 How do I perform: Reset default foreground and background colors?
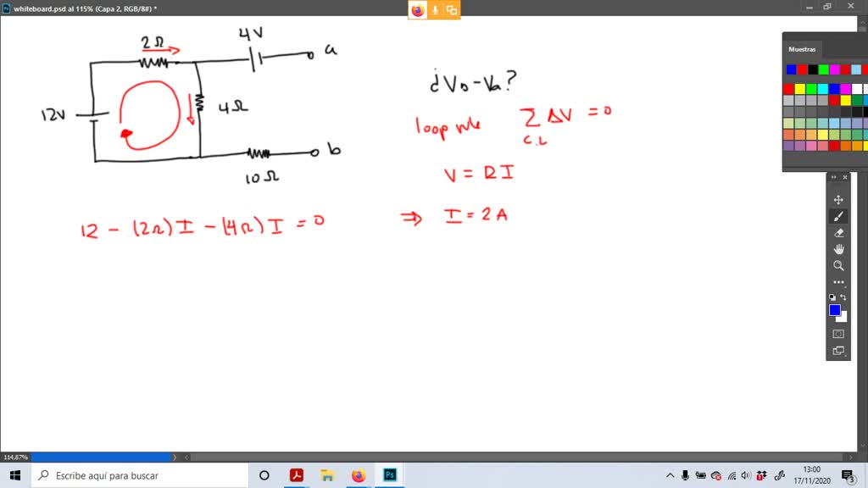coord(832,297)
